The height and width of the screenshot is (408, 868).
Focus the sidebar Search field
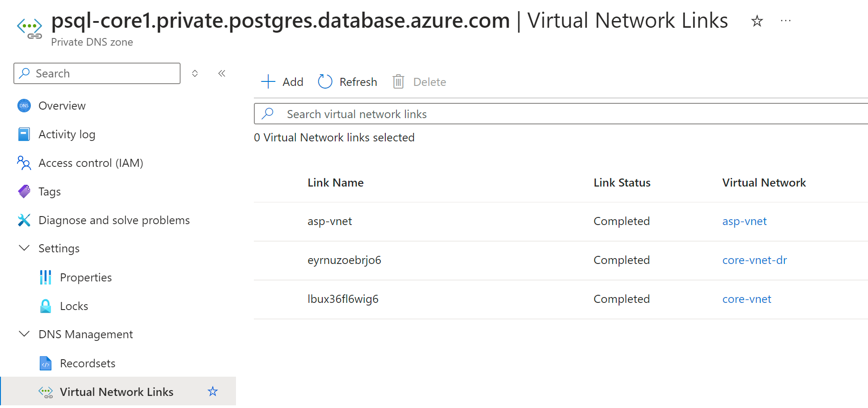(97, 73)
